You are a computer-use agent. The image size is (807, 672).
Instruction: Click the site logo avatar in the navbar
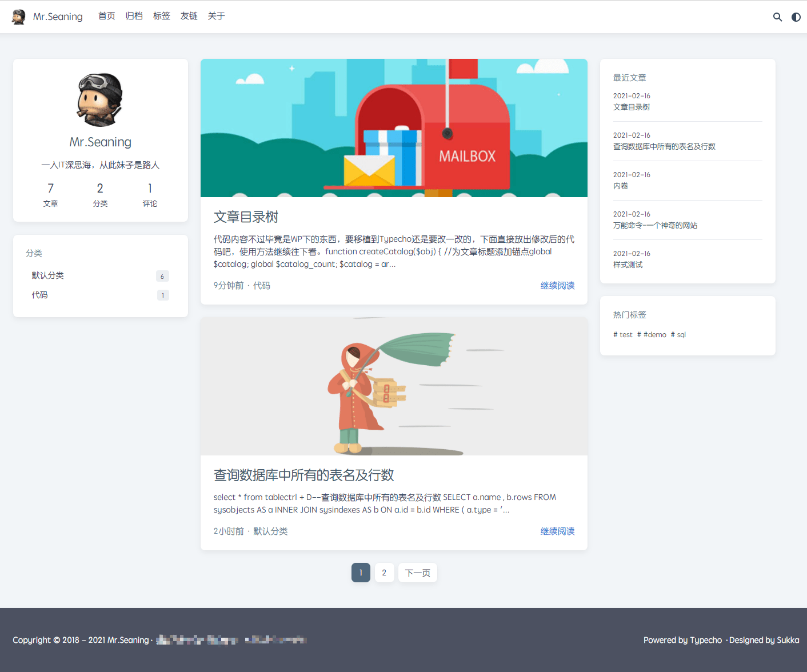(x=19, y=17)
